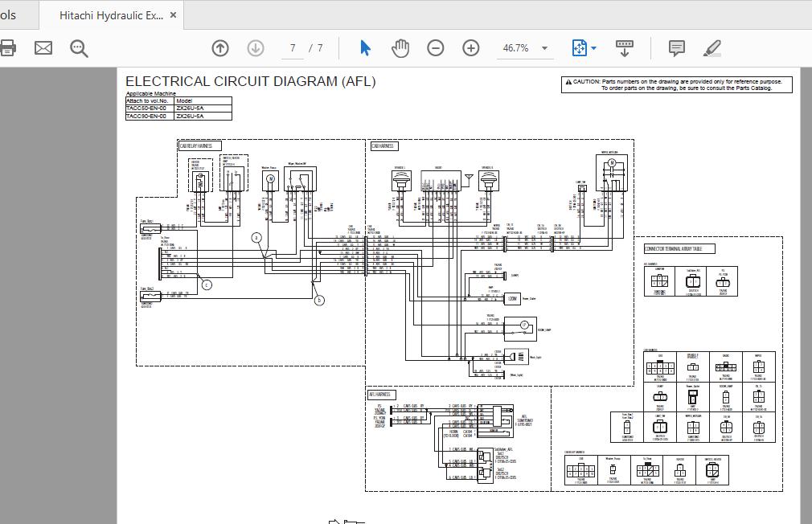Click the Electrical Circuit Diagram (AFL) heading
812x524 pixels.
click(250, 81)
